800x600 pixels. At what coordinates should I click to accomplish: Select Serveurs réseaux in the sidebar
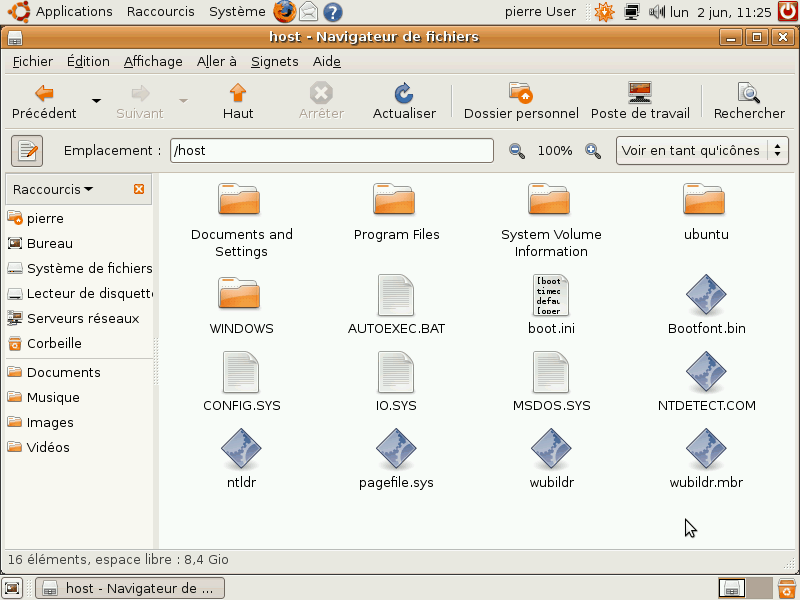click(79, 318)
